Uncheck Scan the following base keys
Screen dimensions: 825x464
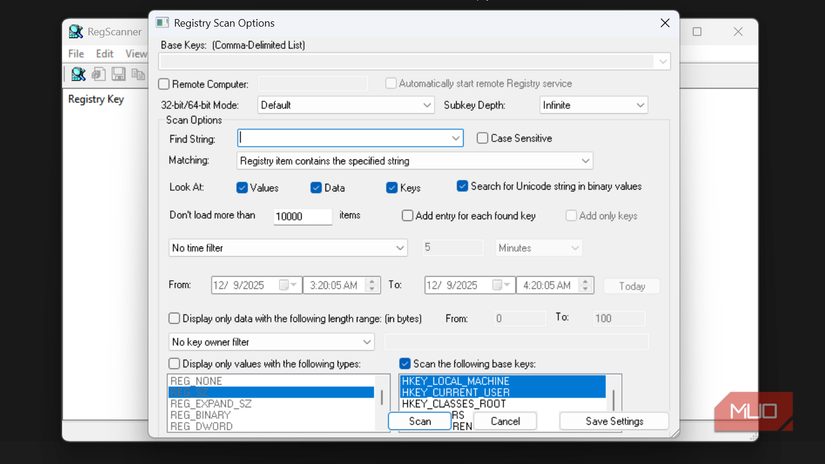tap(405, 364)
